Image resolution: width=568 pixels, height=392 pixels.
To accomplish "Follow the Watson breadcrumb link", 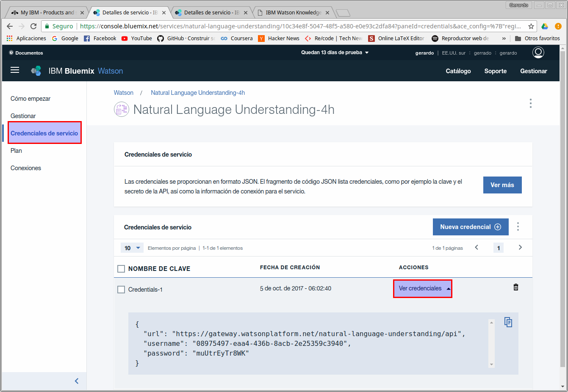I will coord(124,93).
